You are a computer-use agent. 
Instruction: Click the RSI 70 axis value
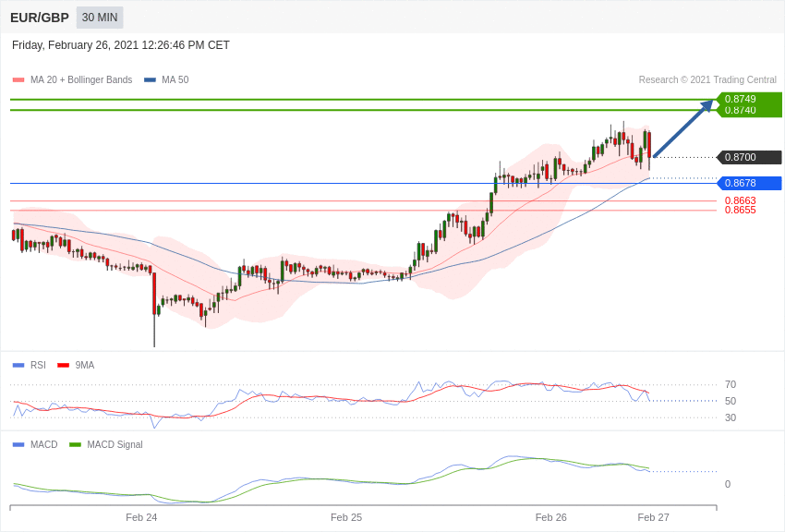(x=731, y=384)
